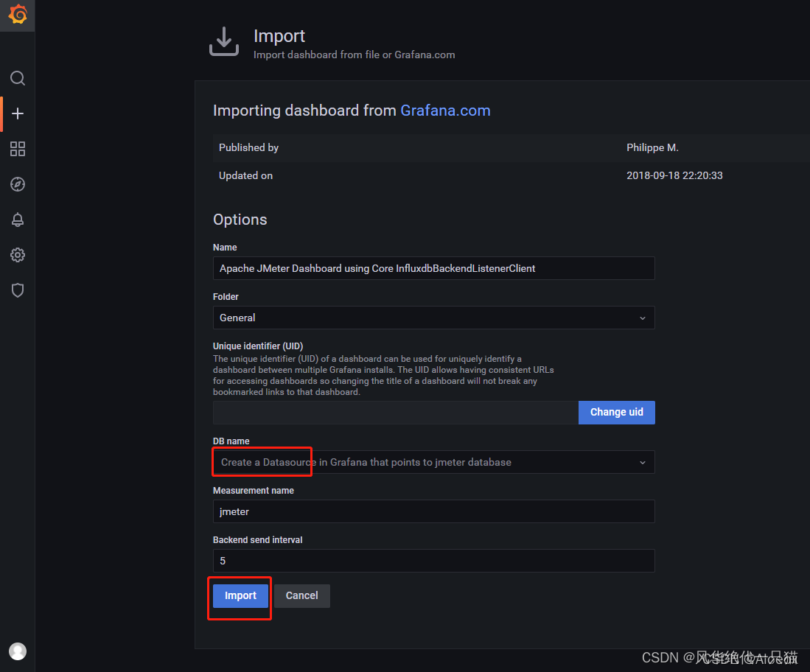Viewport: 810px width, 672px height.
Task: Click the Change uid button
Action: (617, 413)
